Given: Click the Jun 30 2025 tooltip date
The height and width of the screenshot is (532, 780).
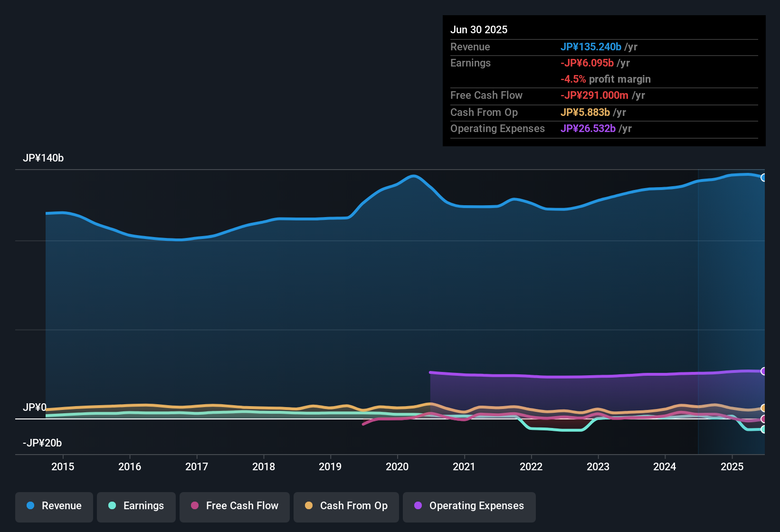Looking at the screenshot, I should [x=479, y=29].
